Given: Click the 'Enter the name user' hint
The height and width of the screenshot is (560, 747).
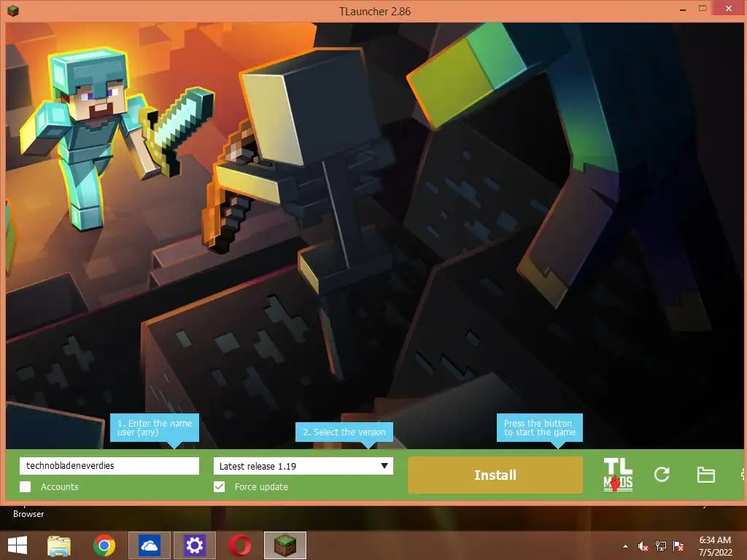Looking at the screenshot, I should point(155,427).
